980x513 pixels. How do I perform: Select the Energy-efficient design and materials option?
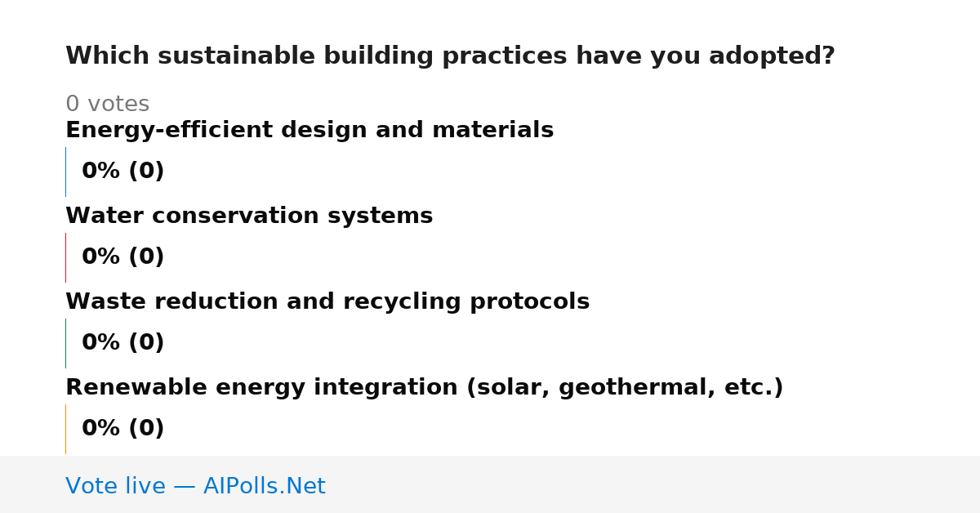(310, 131)
